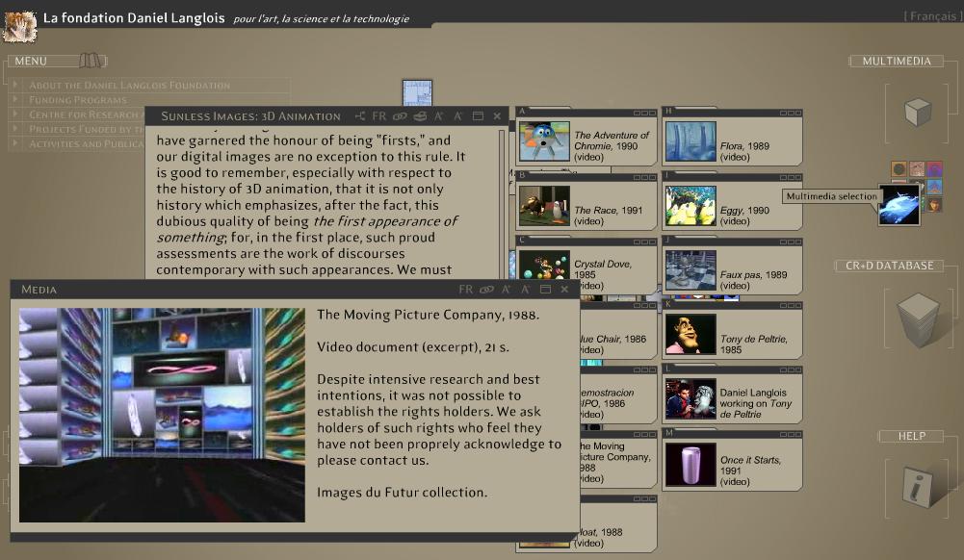Open The Race, 1991 video thumbnail
Viewport: 964px width, 560px height.
click(544, 206)
